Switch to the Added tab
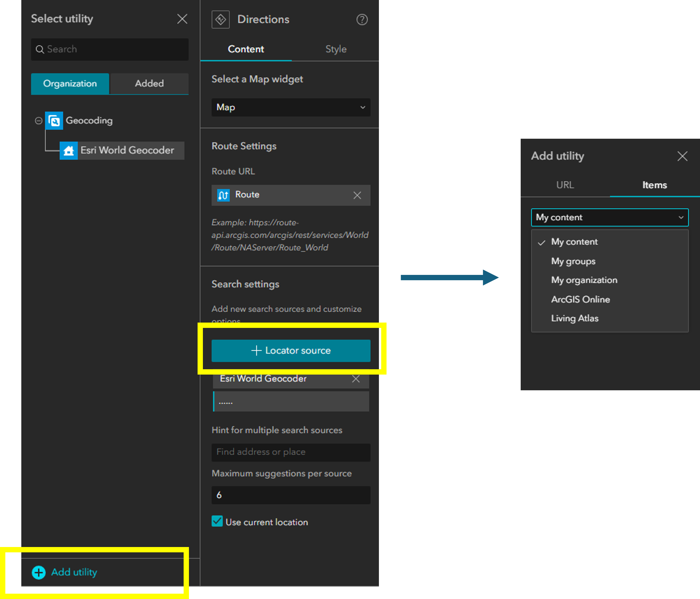This screenshot has width=700, height=599. tap(149, 83)
